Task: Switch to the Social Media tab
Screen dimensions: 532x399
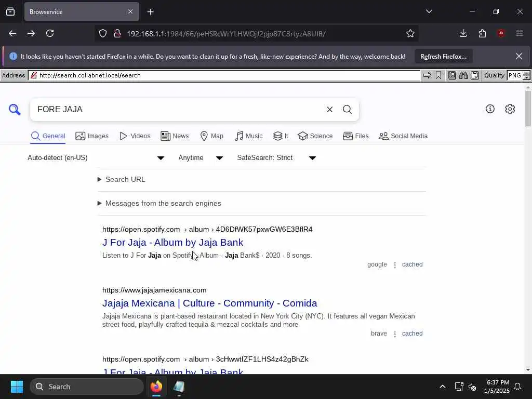Action: pos(403,136)
